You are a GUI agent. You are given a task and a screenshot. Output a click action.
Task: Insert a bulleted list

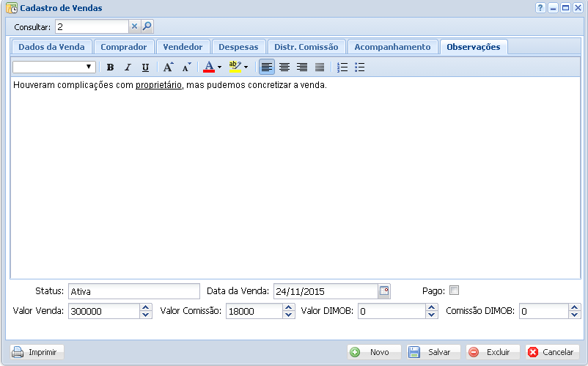pos(359,67)
